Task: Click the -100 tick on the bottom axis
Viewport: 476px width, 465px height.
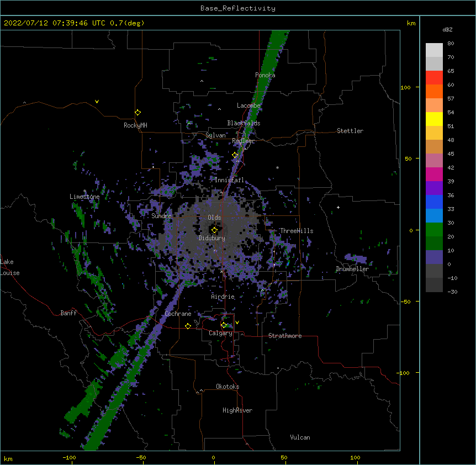Action: point(69,457)
